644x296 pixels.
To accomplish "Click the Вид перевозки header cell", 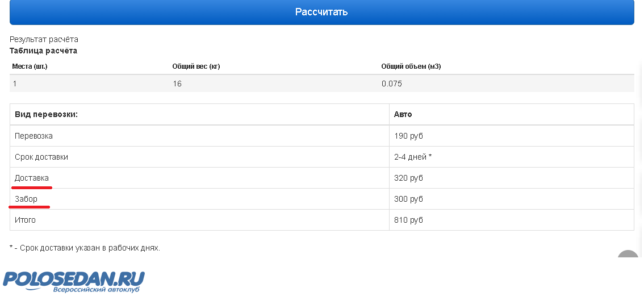I will [x=46, y=114].
